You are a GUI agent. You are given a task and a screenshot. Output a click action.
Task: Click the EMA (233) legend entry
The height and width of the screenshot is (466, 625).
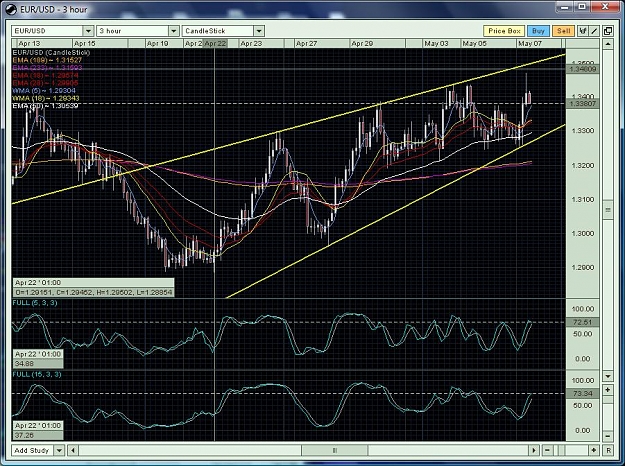47,68
